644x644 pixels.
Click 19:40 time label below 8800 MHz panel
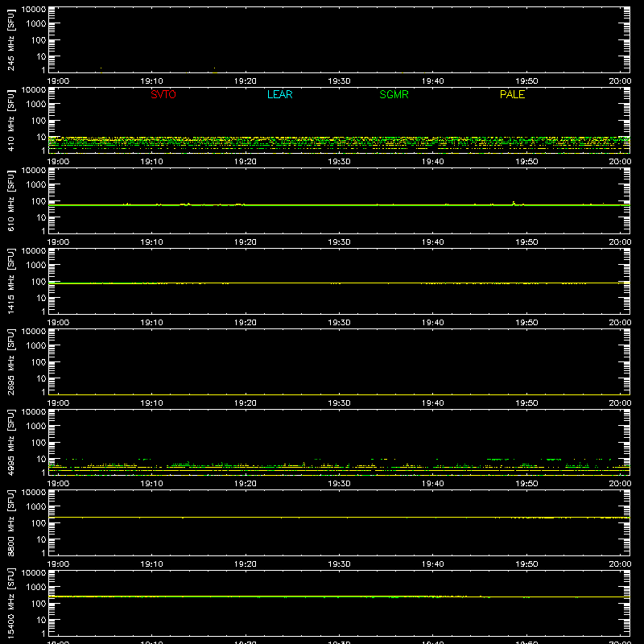pos(432,564)
